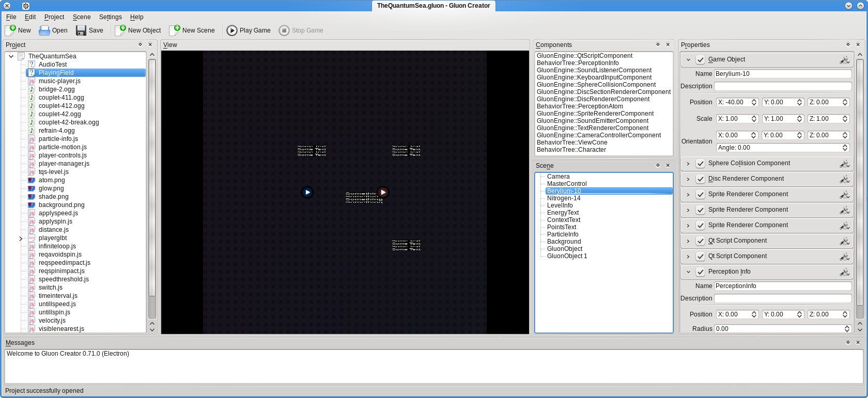
Task: Toggle the Game Object enabled checkbox
Action: point(701,60)
